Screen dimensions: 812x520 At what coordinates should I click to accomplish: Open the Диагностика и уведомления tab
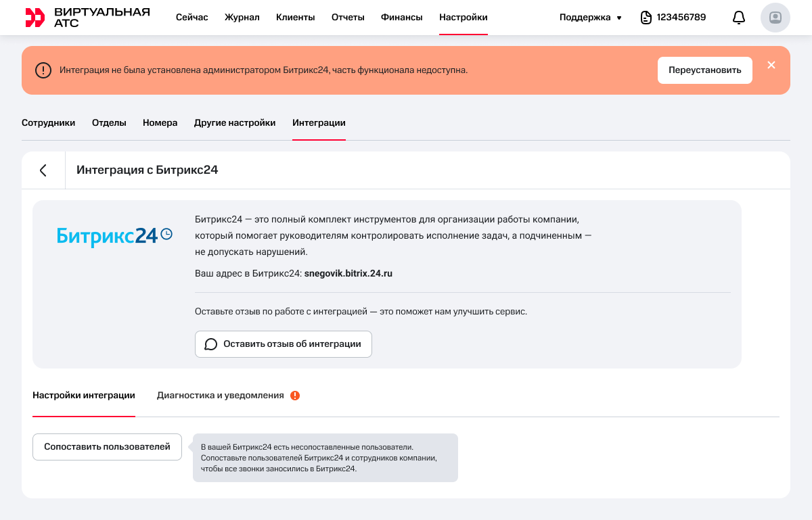220,396
